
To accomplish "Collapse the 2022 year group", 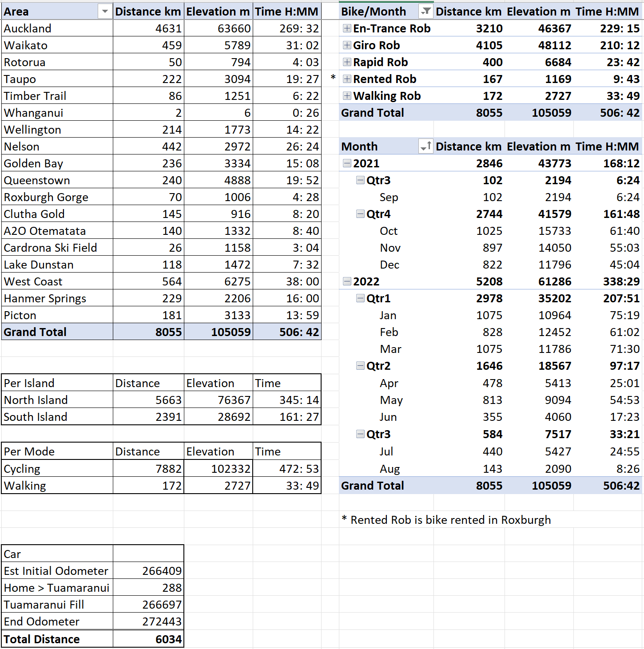I will [347, 281].
